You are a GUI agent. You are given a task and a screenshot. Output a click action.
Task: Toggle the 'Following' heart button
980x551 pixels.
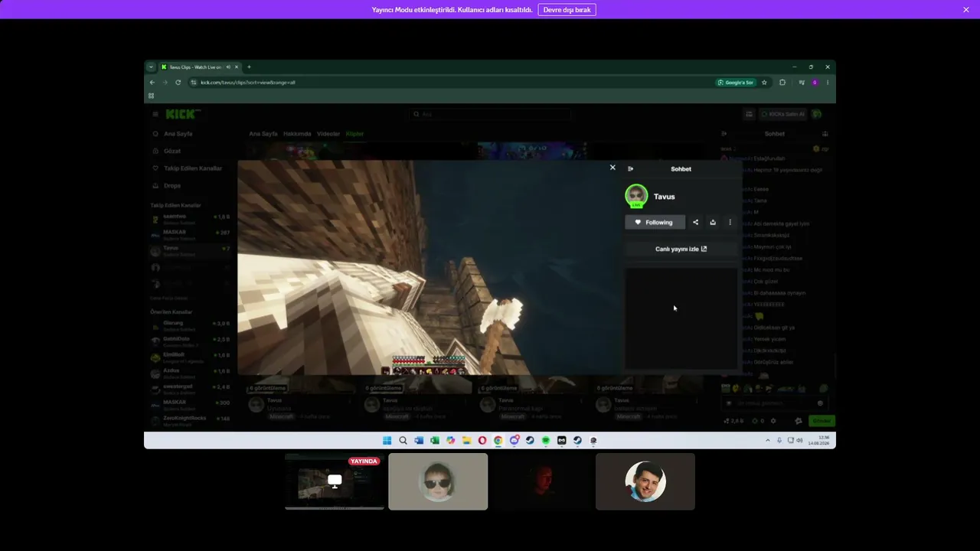tap(655, 223)
